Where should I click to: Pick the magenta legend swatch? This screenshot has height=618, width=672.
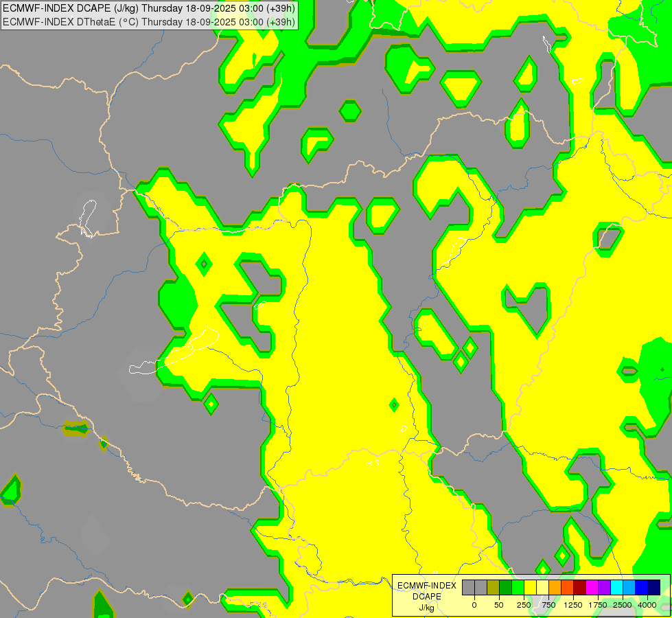coord(592,588)
